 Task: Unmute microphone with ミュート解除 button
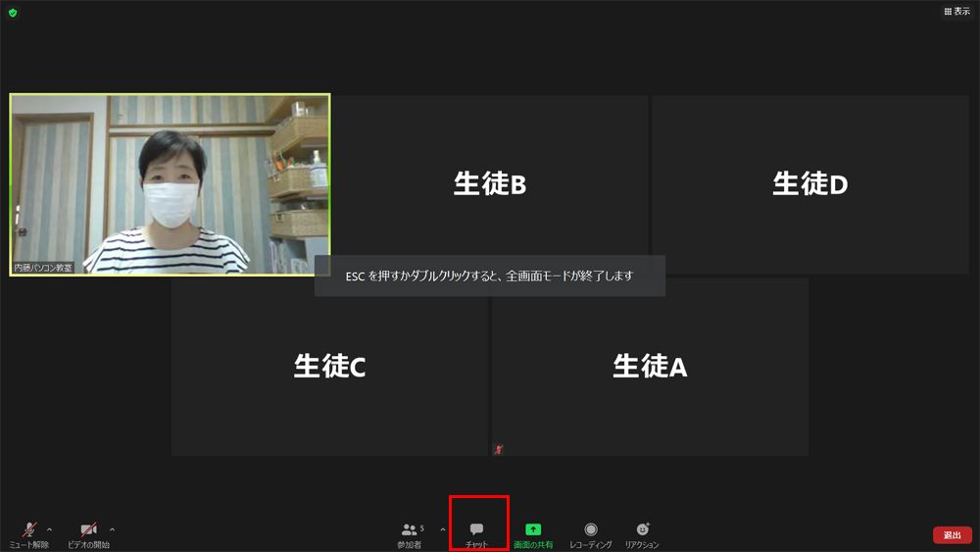click(28, 535)
